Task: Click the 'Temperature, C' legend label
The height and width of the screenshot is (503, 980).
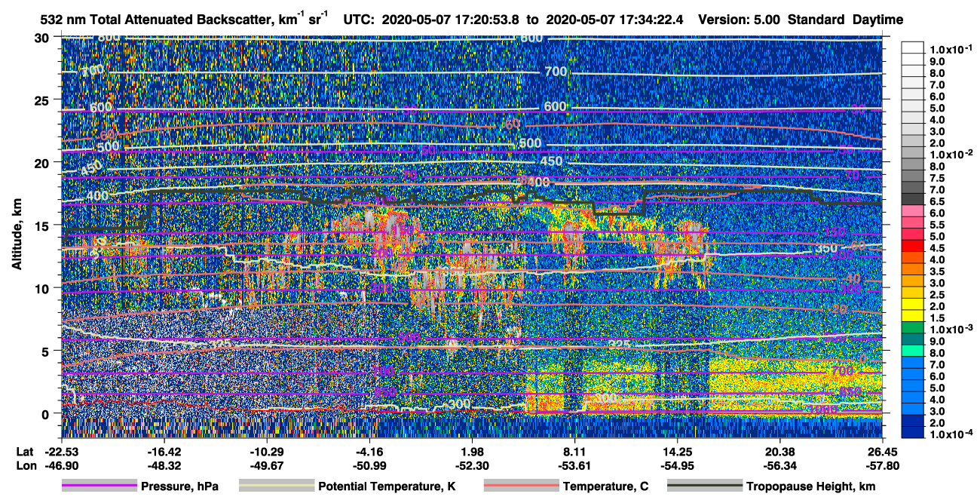Action: pos(605,486)
